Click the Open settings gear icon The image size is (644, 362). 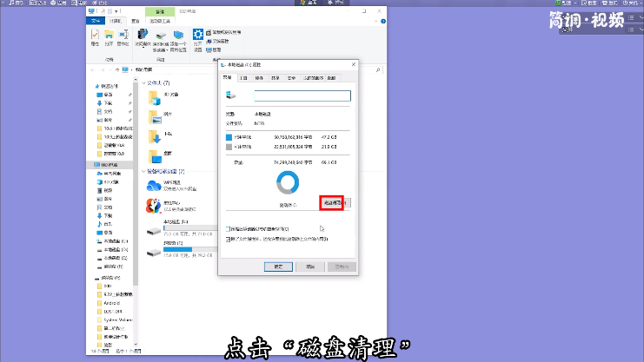click(197, 36)
